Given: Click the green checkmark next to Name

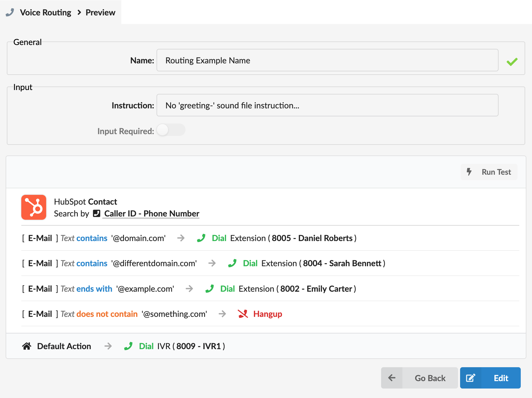Looking at the screenshot, I should (512, 62).
